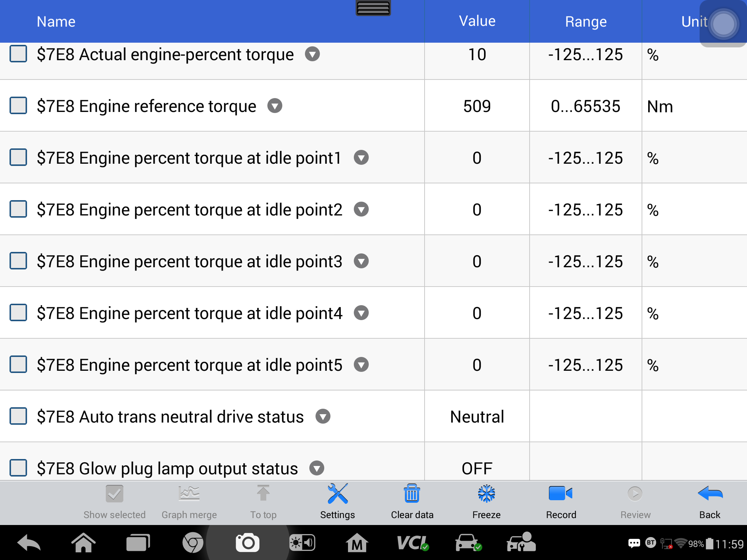Freeze the live data stream
The width and height of the screenshot is (747, 560).
(x=487, y=501)
